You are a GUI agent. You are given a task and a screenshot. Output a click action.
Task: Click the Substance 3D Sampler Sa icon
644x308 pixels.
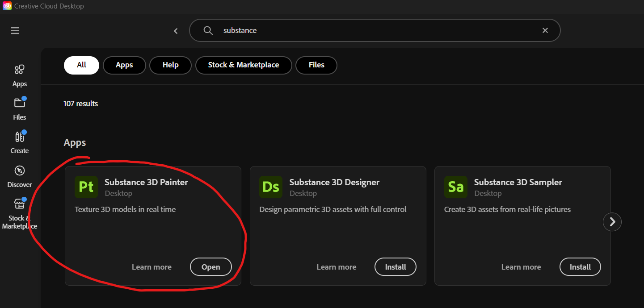pyautogui.click(x=455, y=187)
